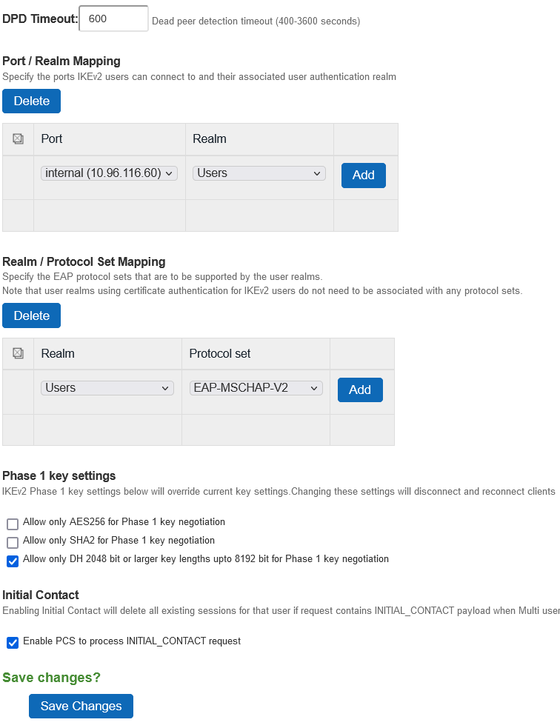Uncheck DH 2048 bit or larger option
This screenshot has width=560, height=728.
point(13,561)
